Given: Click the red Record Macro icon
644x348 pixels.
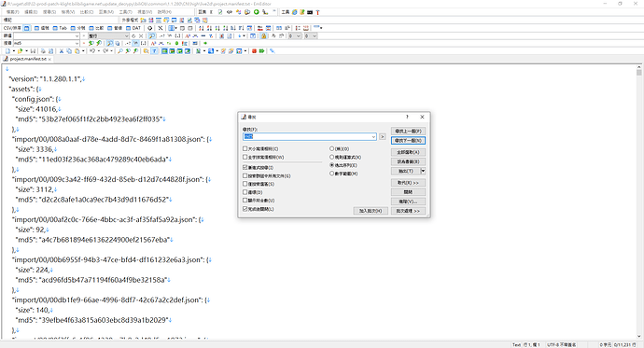Looking at the screenshot, I should (x=254, y=51).
